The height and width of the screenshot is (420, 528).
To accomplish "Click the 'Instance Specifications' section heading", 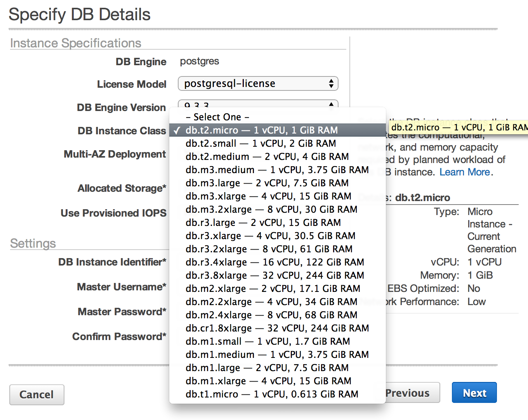I will click(76, 43).
